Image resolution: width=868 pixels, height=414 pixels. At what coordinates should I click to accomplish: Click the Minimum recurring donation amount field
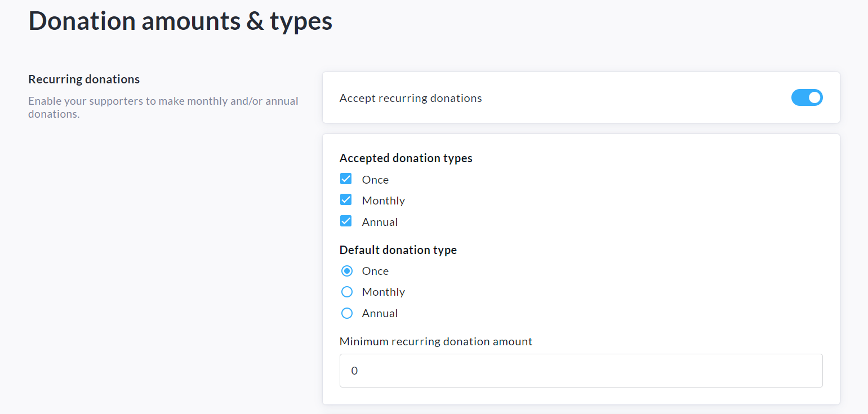click(581, 371)
